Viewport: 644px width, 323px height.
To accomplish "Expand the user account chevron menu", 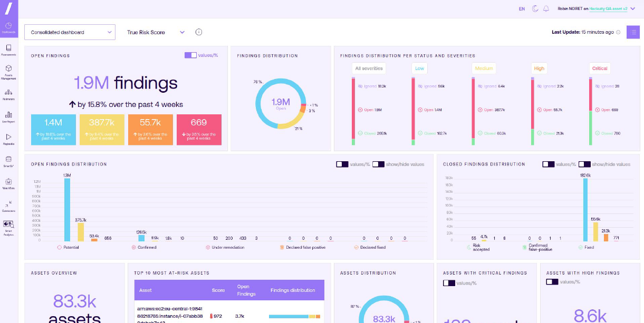I will pos(633,9).
